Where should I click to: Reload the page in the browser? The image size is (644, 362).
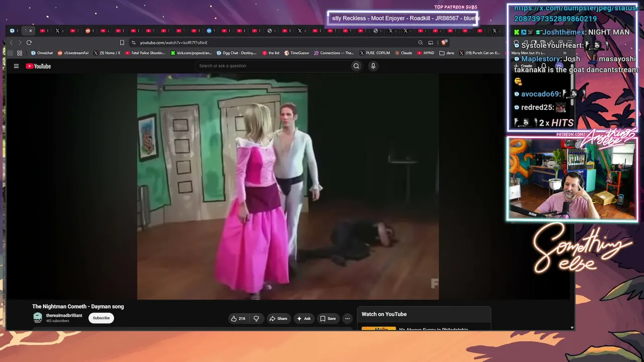(x=29, y=43)
